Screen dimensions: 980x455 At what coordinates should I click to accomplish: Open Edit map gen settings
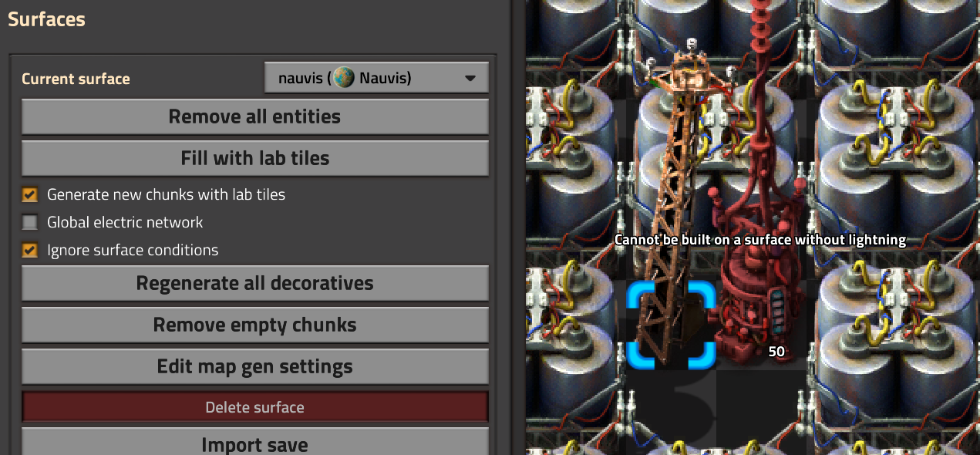254,366
